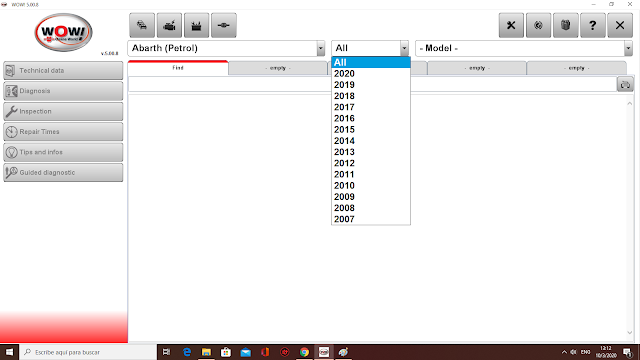Click the results pane scroll-up arrow
640x360 pixels.
coord(629,104)
